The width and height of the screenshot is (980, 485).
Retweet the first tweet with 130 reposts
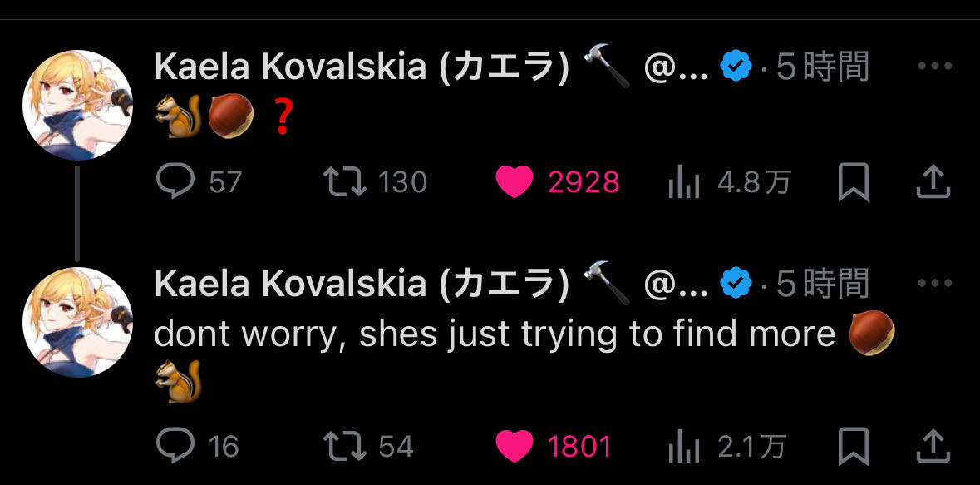345,181
